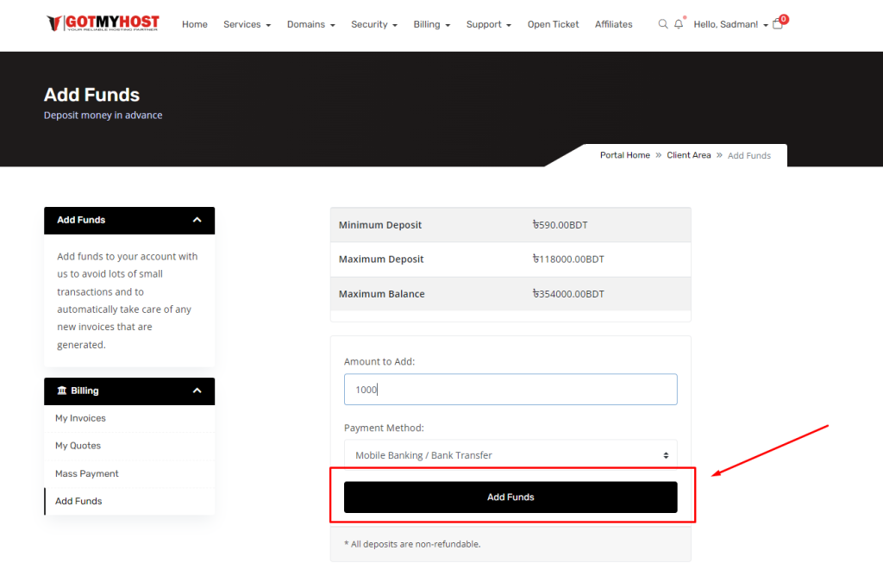Open the Billing menu in navbar
Screen dimensions: 883x588
tap(431, 24)
